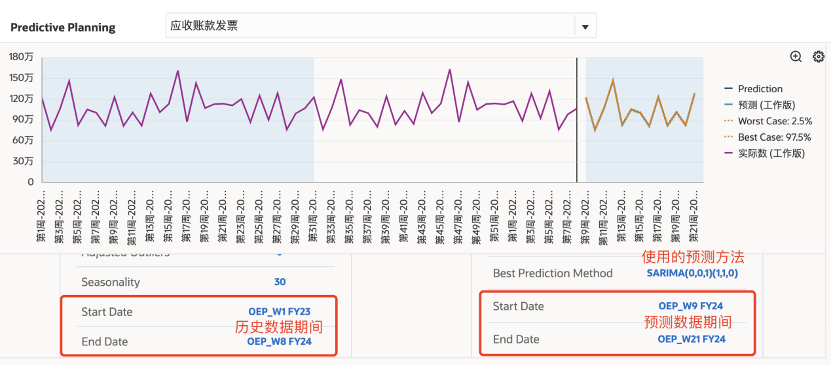Click prediction start date OEP_W9 FY24
Screen dimensions: 832x366
tap(690, 306)
